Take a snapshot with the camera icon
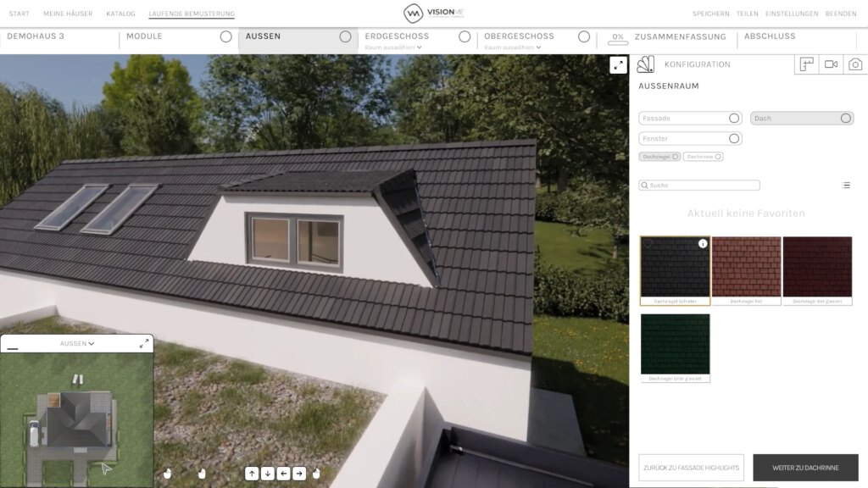868x488 pixels. click(855, 64)
